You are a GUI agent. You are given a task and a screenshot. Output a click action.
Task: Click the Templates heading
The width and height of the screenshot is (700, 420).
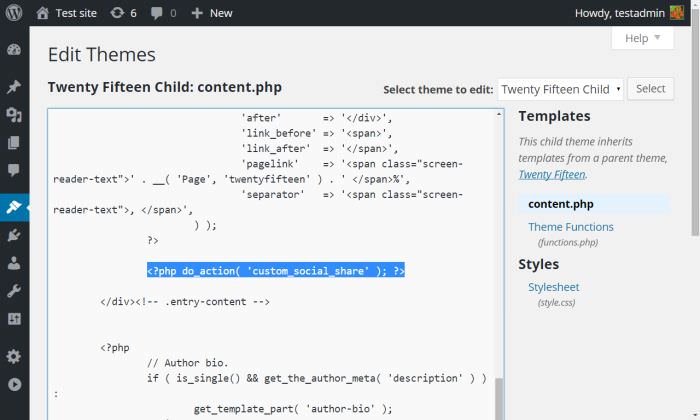(554, 116)
